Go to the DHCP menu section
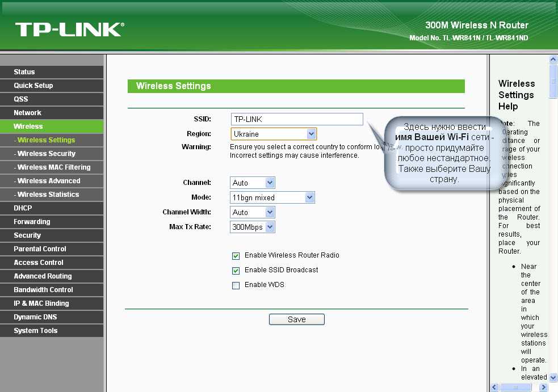This screenshot has height=392, width=558. 23,208
